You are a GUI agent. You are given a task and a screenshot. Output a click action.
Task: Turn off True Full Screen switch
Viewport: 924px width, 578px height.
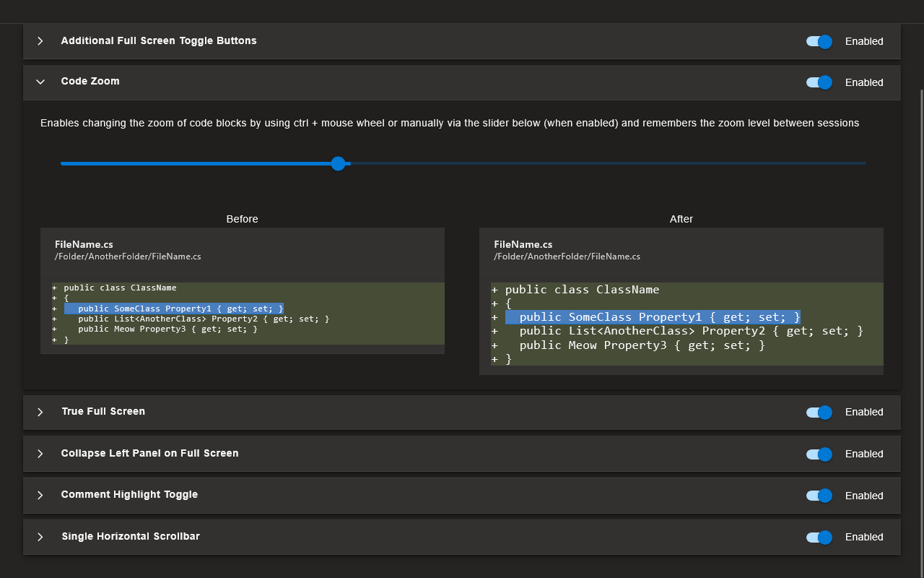pos(819,412)
